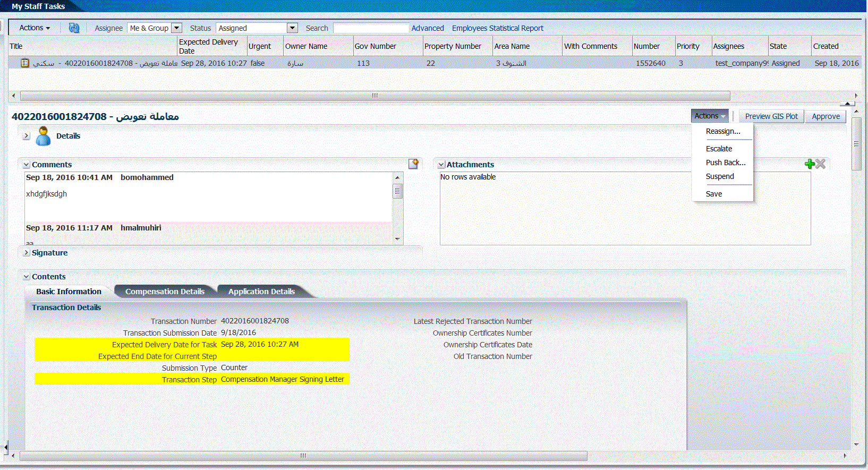Add attachment with green plus icon
The image size is (868, 470).
click(810, 164)
